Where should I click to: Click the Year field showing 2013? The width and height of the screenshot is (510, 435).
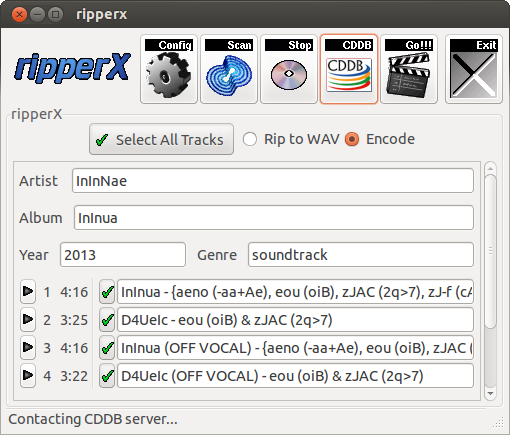pos(123,255)
